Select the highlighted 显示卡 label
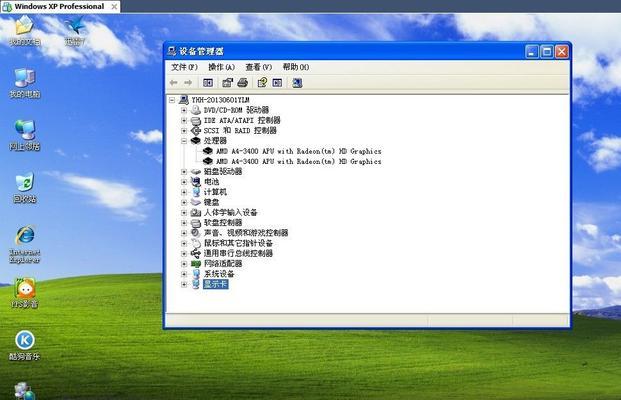This screenshot has width=621, height=400. click(x=215, y=284)
